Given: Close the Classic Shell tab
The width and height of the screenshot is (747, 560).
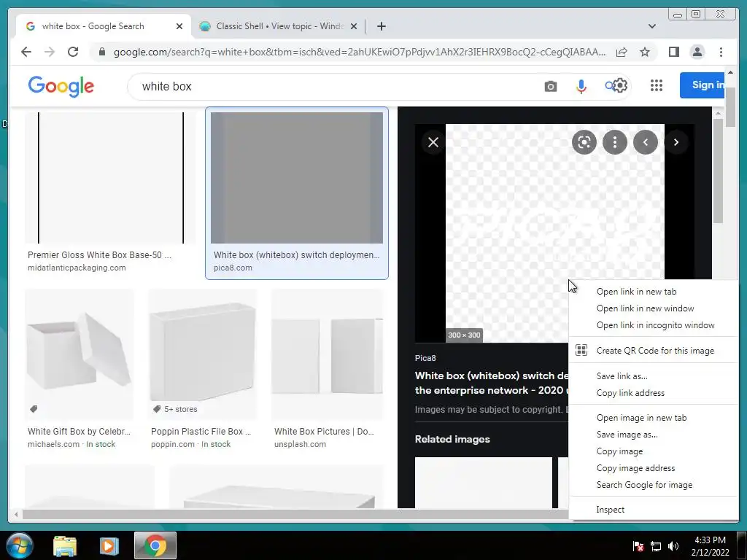Looking at the screenshot, I should click(x=354, y=26).
